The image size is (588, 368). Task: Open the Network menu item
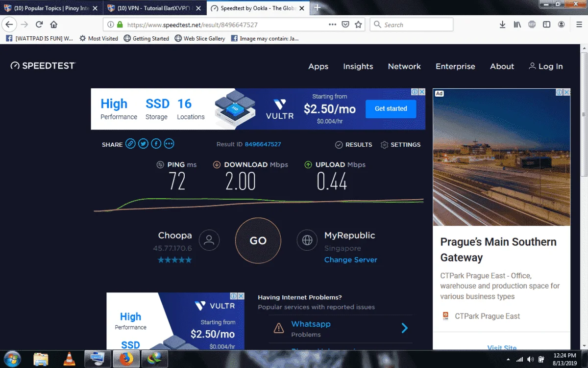tap(404, 66)
